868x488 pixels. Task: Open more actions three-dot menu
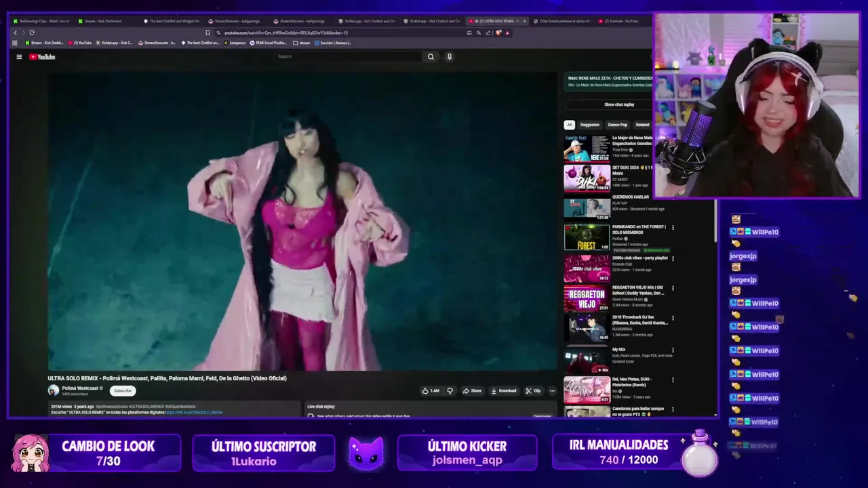552,391
